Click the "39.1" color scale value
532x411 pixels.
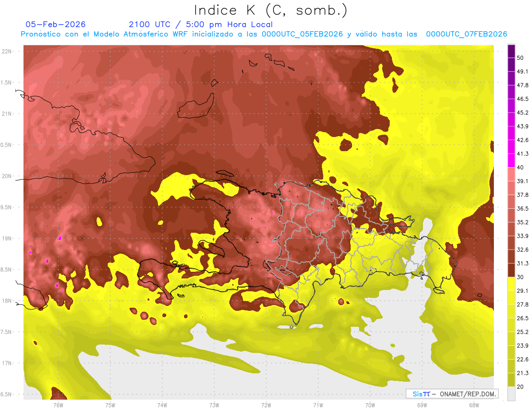point(522,181)
